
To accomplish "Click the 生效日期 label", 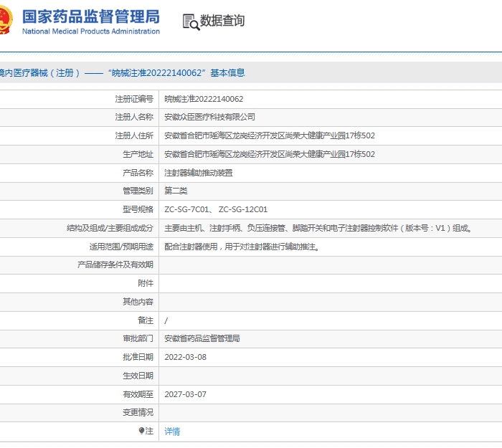I will (138, 376).
